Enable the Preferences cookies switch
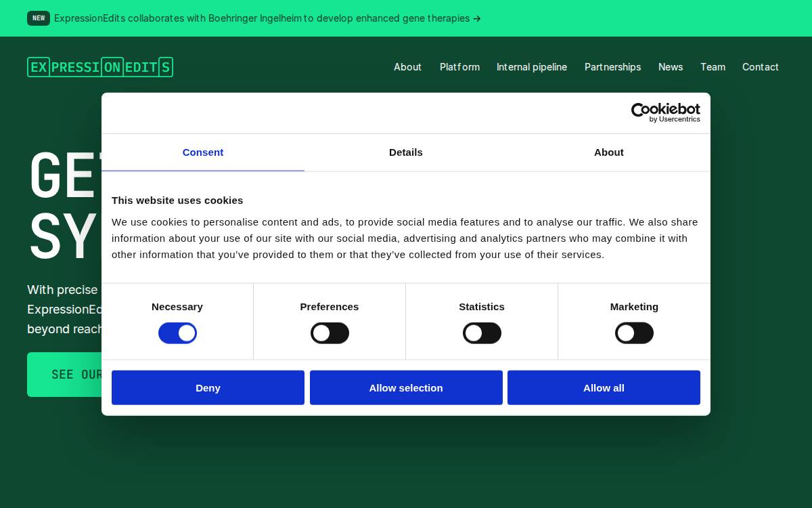 click(330, 333)
